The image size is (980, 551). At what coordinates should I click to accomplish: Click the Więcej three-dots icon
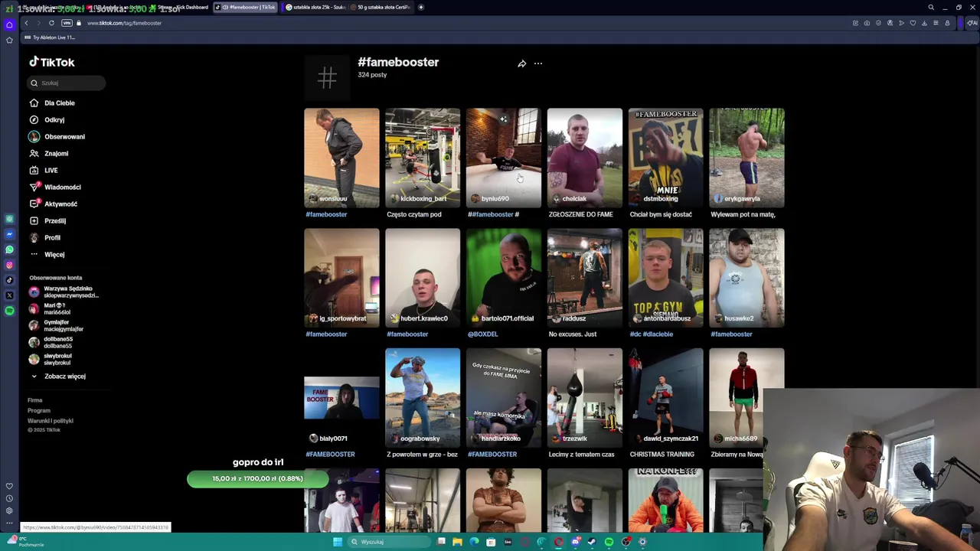[34, 254]
